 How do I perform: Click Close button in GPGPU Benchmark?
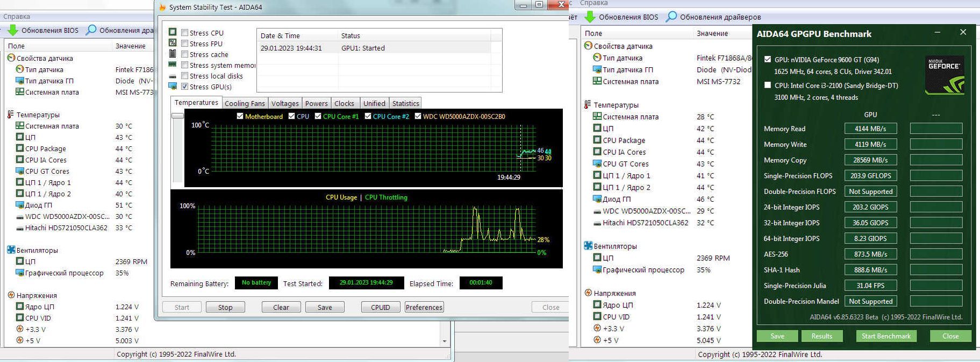pos(950,336)
